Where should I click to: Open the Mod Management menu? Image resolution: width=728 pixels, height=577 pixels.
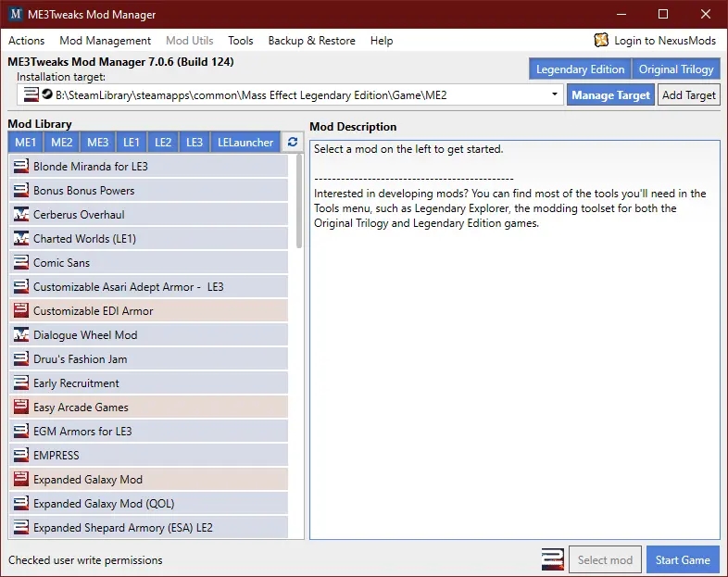click(105, 41)
